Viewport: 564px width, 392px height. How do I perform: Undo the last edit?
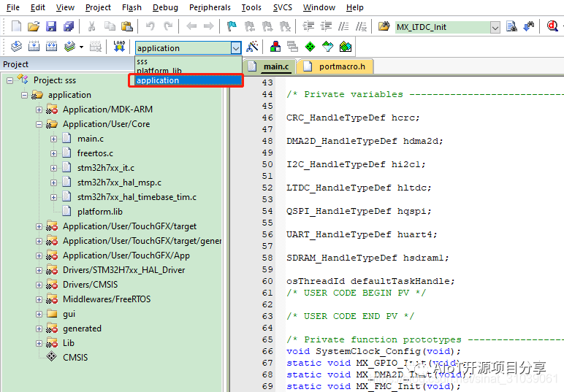click(150, 26)
